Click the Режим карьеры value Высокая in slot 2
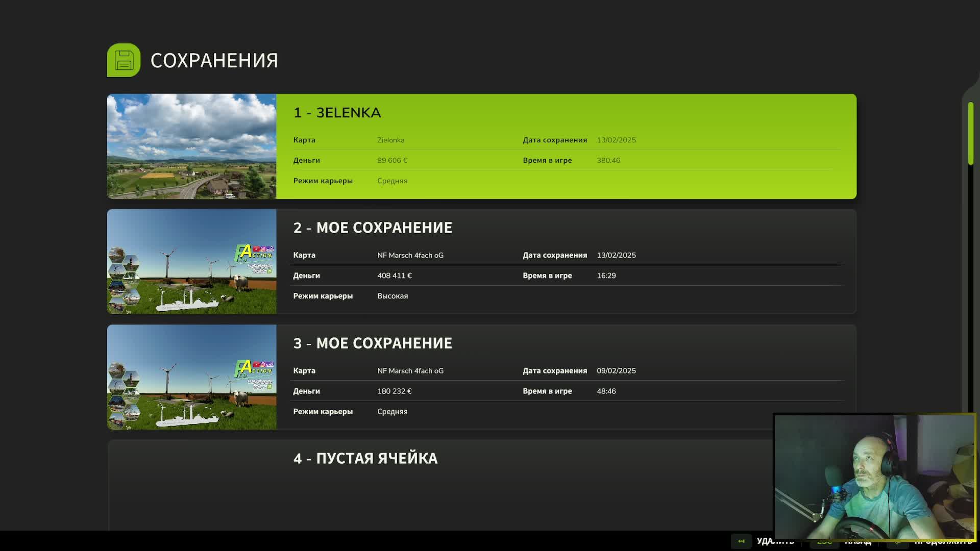The image size is (980, 551). point(393,296)
